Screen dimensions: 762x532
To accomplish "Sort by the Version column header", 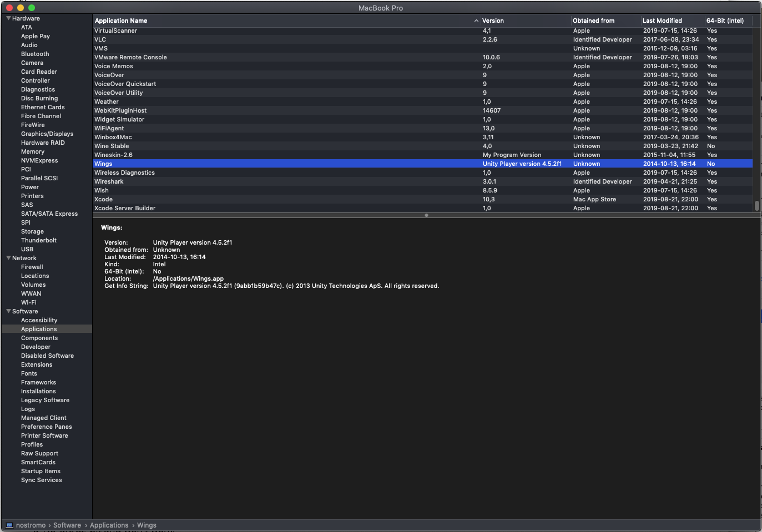I will (x=525, y=21).
